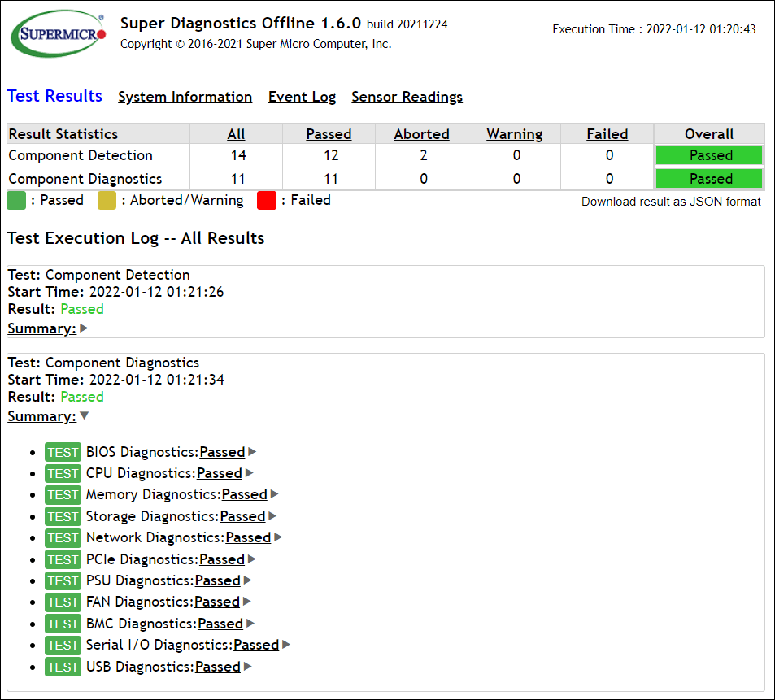Open the System Information tab
This screenshot has width=775, height=700.
tap(185, 97)
